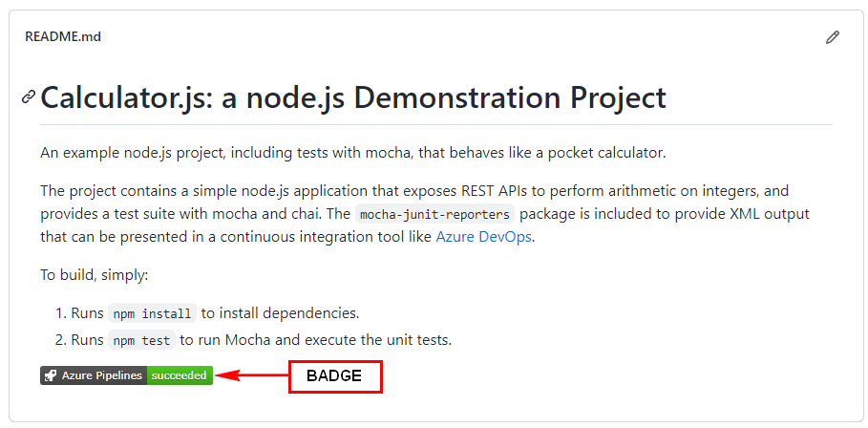Image resolution: width=868 pixels, height=428 pixels.
Task: Click the anchor link icon beside heading
Action: click(x=29, y=96)
